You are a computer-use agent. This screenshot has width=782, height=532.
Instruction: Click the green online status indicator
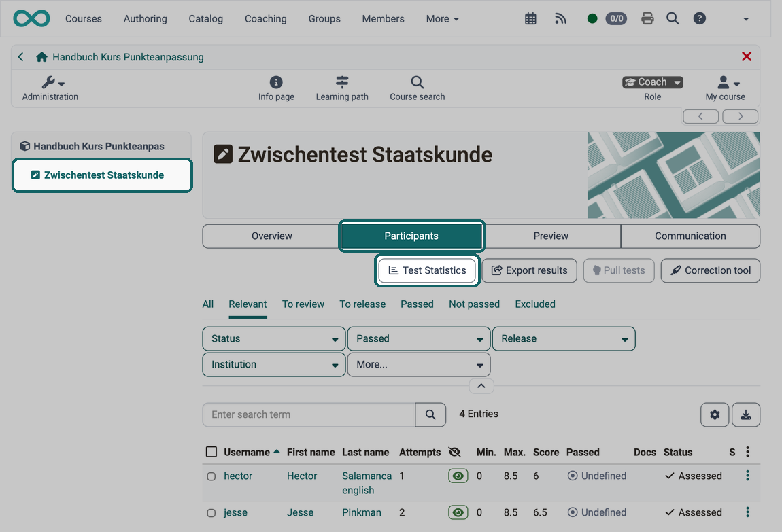(x=592, y=19)
